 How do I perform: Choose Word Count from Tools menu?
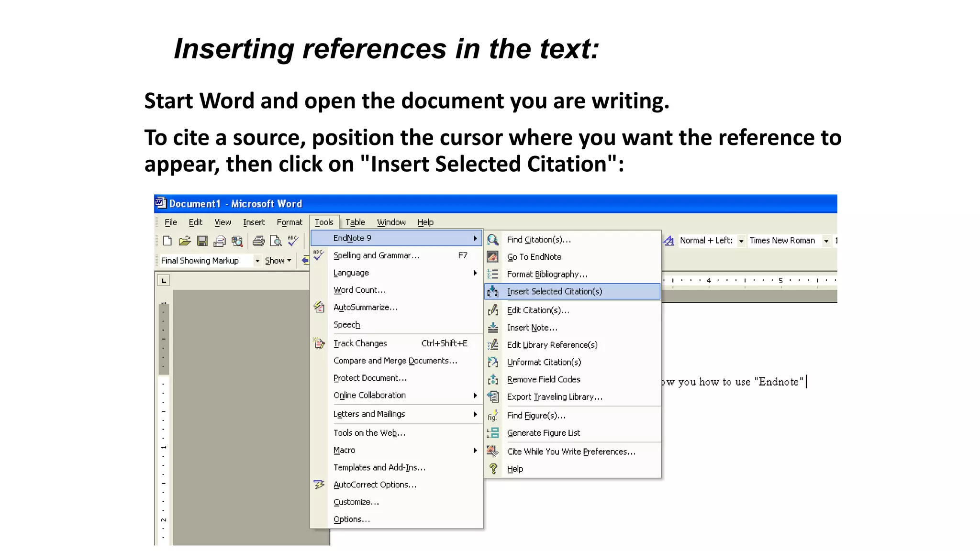[x=396, y=290]
